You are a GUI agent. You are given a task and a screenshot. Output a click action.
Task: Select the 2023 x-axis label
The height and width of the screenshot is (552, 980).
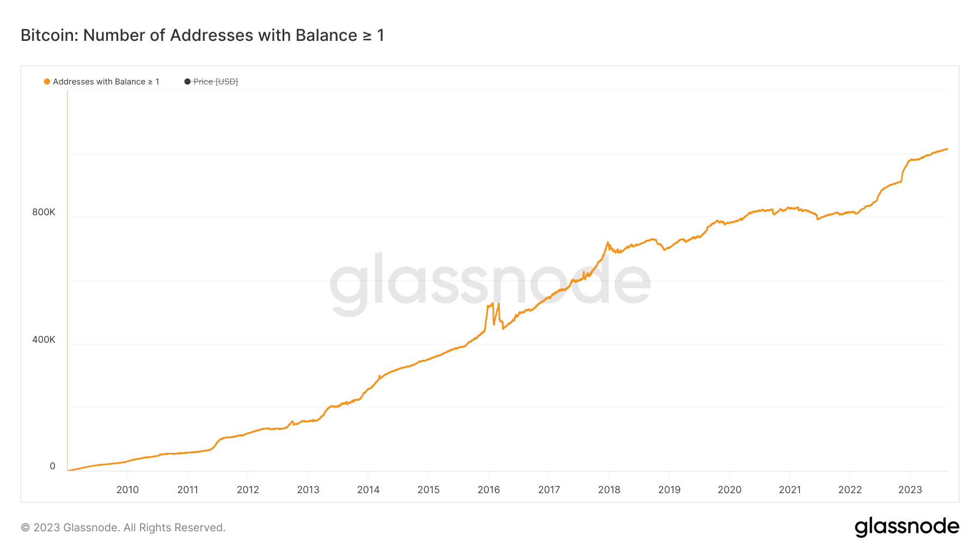pyautogui.click(x=910, y=489)
